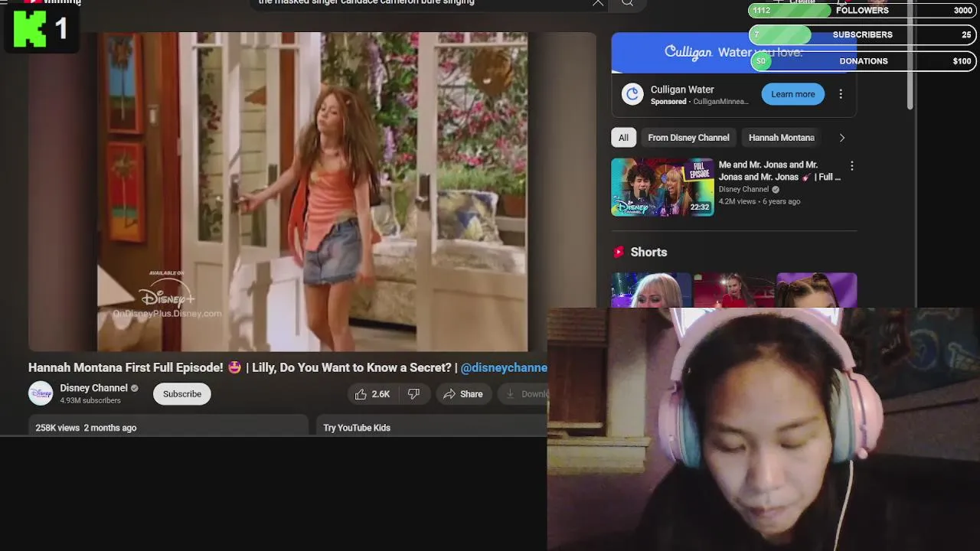Open the Disney Channel name link
The height and width of the screenshot is (551, 980).
(x=93, y=388)
